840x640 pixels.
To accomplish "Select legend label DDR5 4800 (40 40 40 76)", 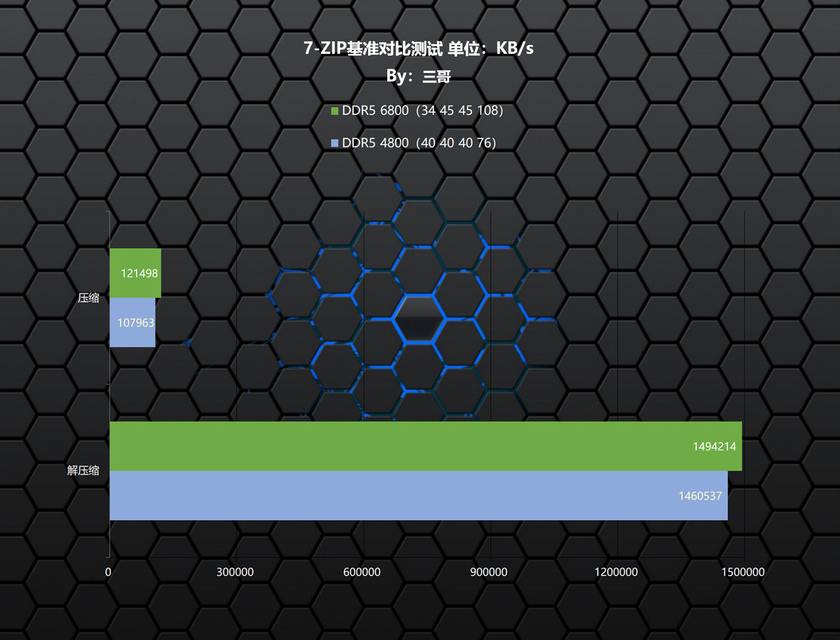I will click(x=419, y=143).
